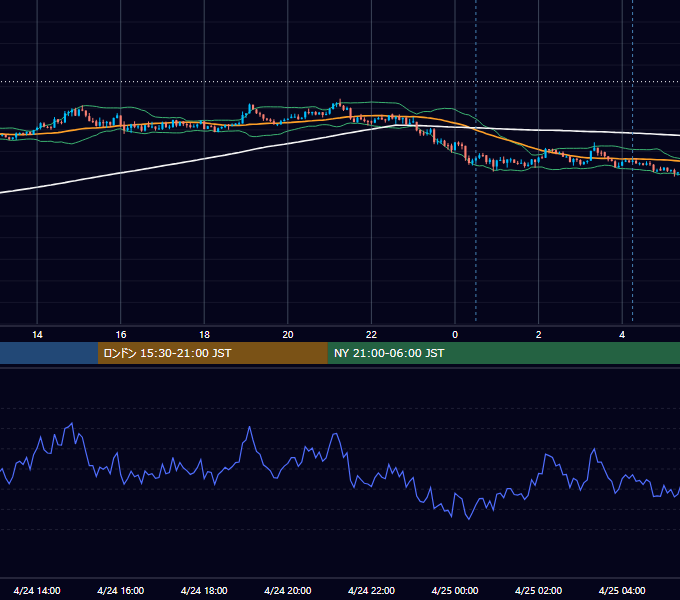Click the 4/24 20:00 label on the oscillator axis
The image size is (680, 600).
tap(288, 590)
